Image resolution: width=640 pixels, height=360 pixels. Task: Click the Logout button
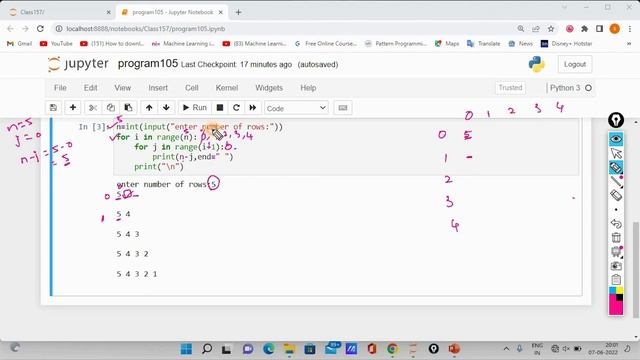(x=575, y=64)
